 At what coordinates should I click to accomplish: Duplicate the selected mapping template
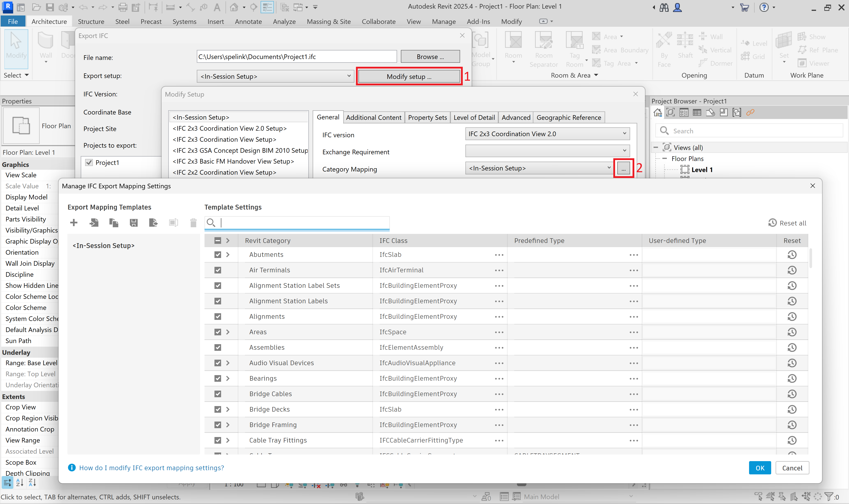pos(114,223)
